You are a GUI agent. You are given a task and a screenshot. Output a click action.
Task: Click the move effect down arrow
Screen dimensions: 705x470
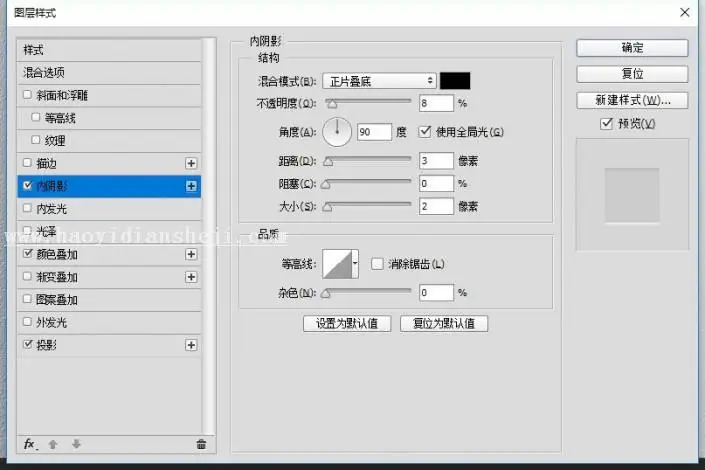coord(76,444)
